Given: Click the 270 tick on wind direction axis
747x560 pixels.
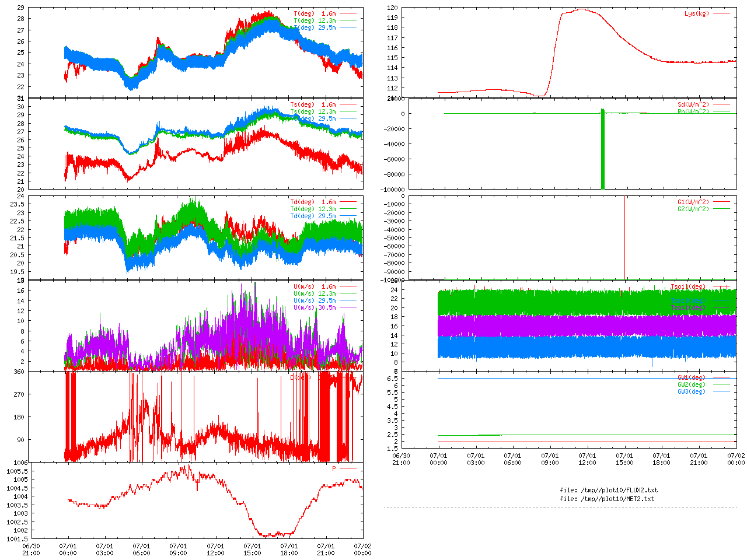Looking at the screenshot, I should (19, 394).
